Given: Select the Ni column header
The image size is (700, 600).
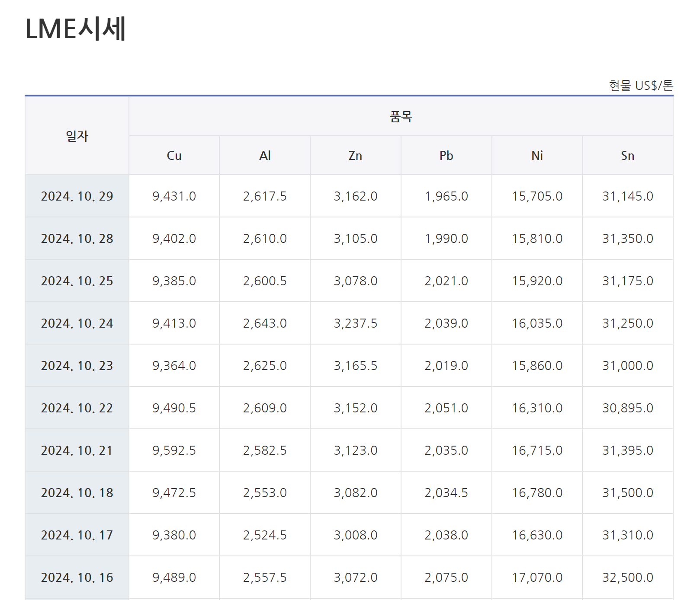Looking at the screenshot, I should point(537,156).
